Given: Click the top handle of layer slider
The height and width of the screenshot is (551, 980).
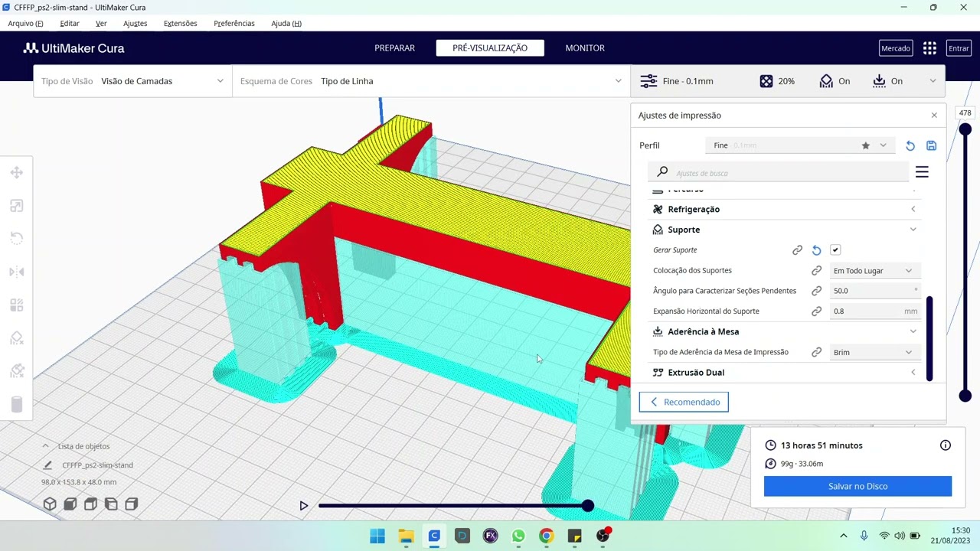Looking at the screenshot, I should [x=965, y=130].
